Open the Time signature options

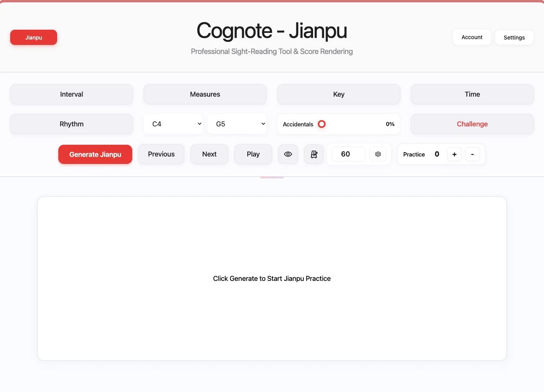coord(472,94)
